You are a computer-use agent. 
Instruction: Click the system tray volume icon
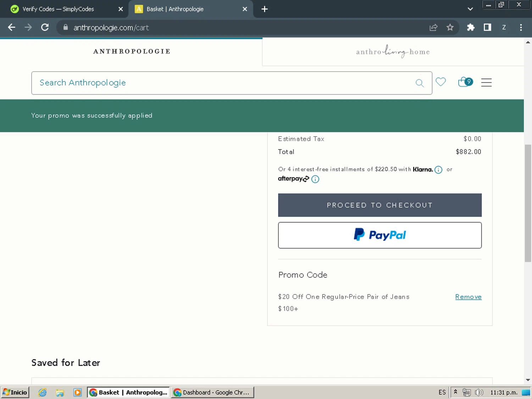pos(479,392)
